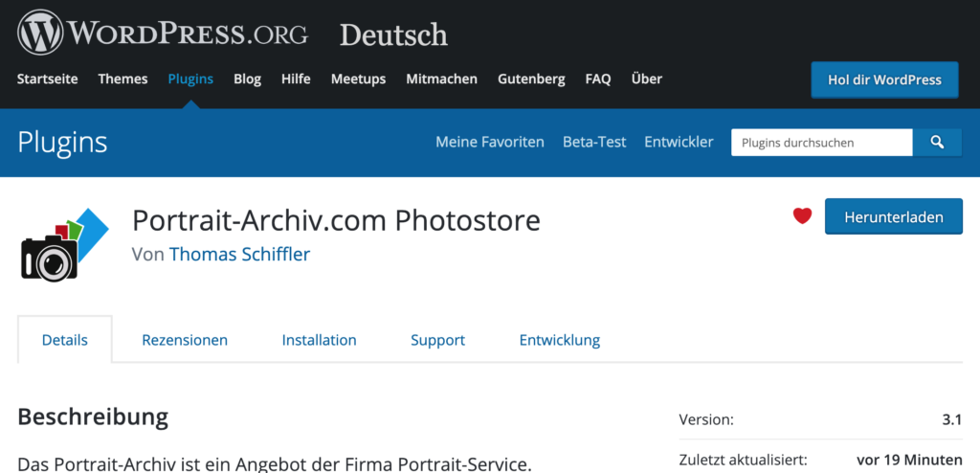Click the 'Zuletzt aktualisiert:' label
This screenshot has width=980, height=473.
(x=743, y=460)
